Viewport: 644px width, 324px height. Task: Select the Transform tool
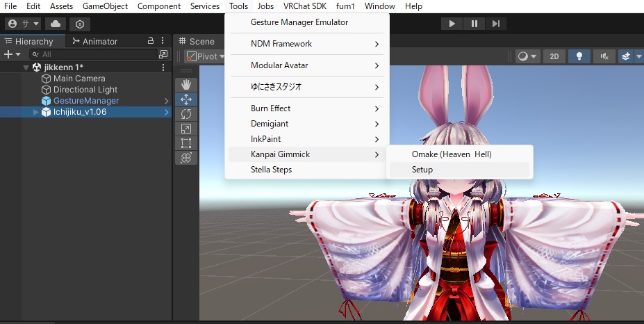pyautogui.click(x=186, y=158)
